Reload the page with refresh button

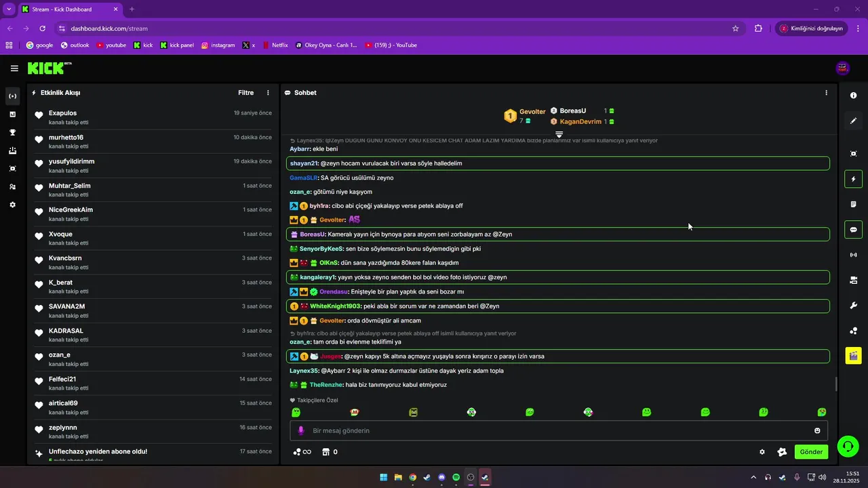(x=43, y=28)
